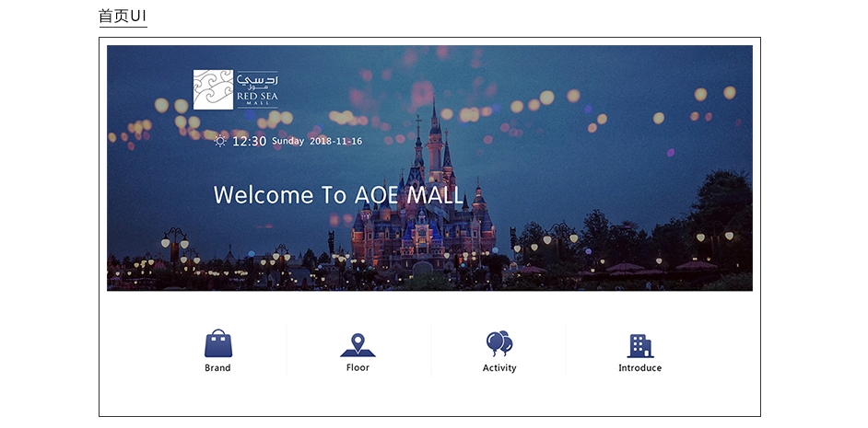Viewport: 868px width, 428px height.
Task: Click the Introduce text label
Action: tap(639, 368)
